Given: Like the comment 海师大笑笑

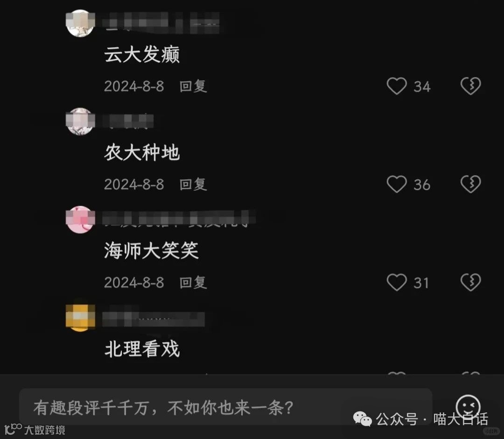Looking at the screenshot, I should point(397,283).
